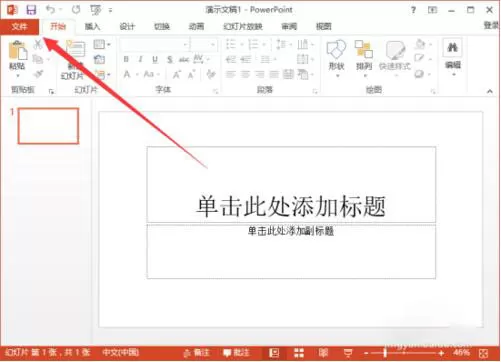501x362 pixels.
Task: Click the Copy icon in clipboard group
Action: click(x=38, y=59)
